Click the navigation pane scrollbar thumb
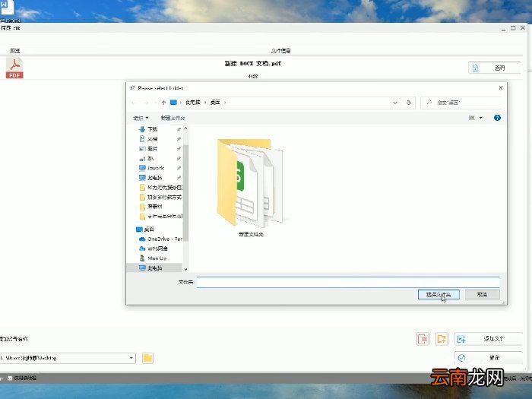Viewport: 532px width, 399px height. [185, 193]
